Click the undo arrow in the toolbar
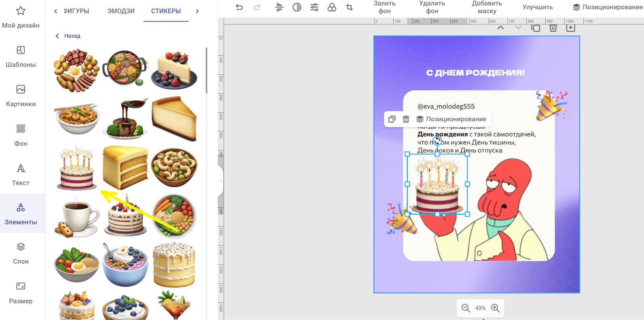The image size is (644, 320). click(x=239, y=7)
